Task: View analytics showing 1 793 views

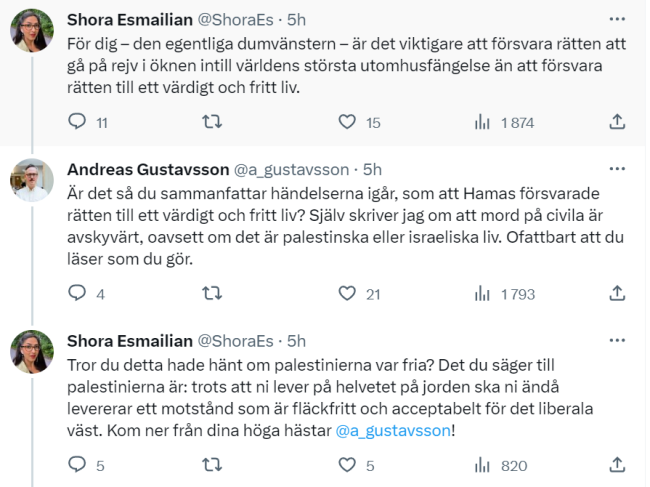Action: [x=482, y=293]
